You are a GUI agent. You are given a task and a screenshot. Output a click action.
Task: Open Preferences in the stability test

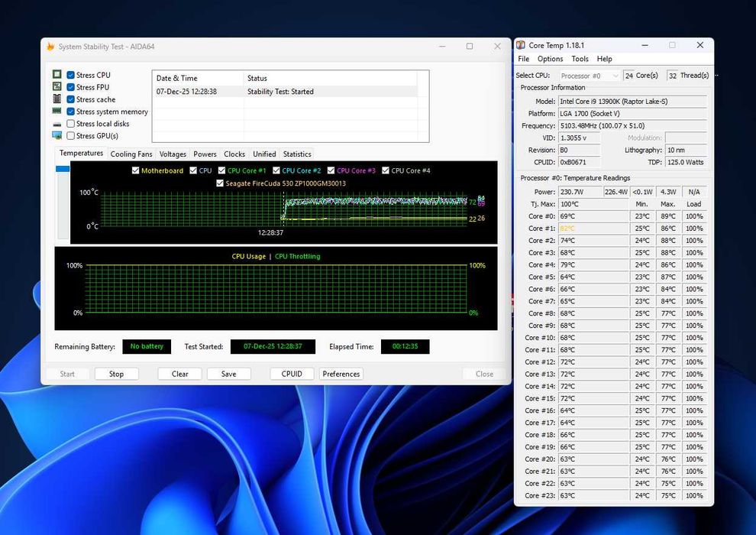(x=341, y=374)
